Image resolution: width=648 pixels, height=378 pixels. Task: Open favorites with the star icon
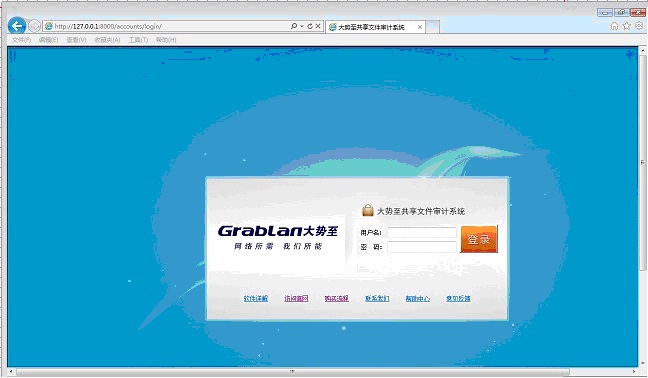pos(627,26)
